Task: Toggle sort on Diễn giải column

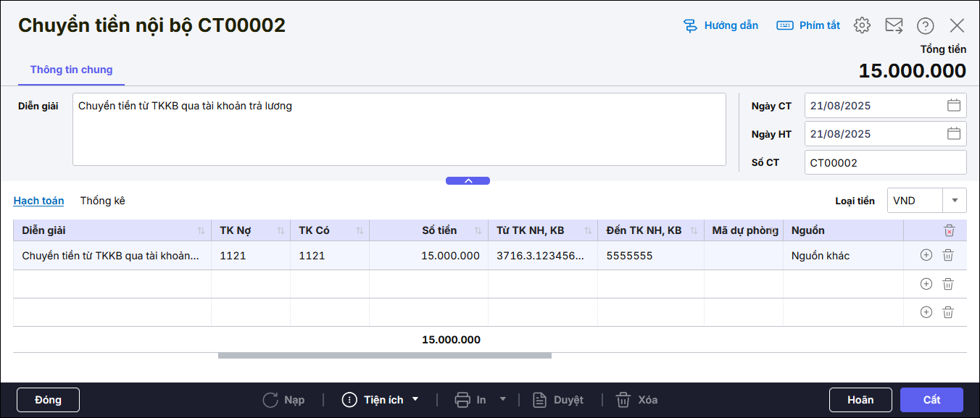Action: 201,230
